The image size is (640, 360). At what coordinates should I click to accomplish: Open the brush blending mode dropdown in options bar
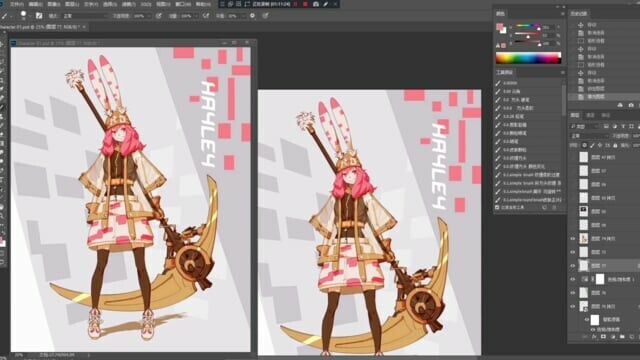[86, 16]
